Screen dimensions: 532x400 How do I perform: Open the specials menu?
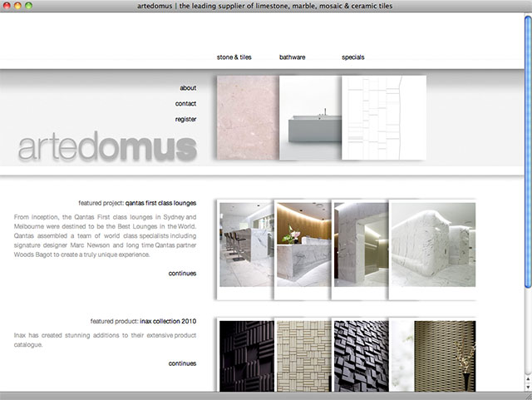pos(352,57)
